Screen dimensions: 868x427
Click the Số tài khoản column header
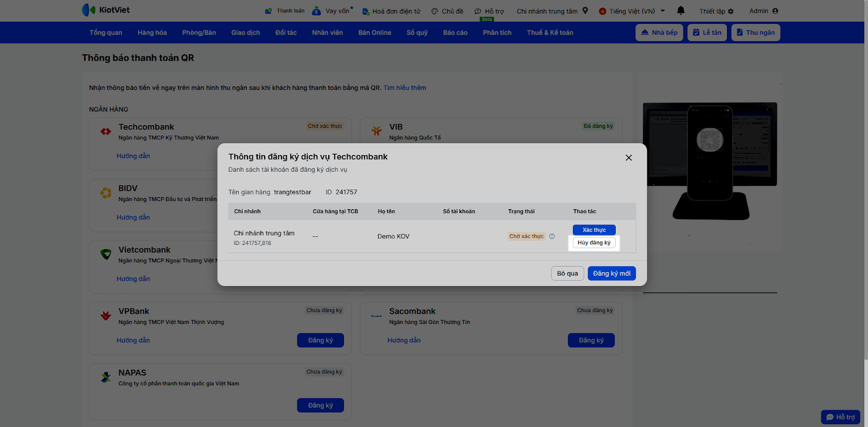click(x=459, y=211)
